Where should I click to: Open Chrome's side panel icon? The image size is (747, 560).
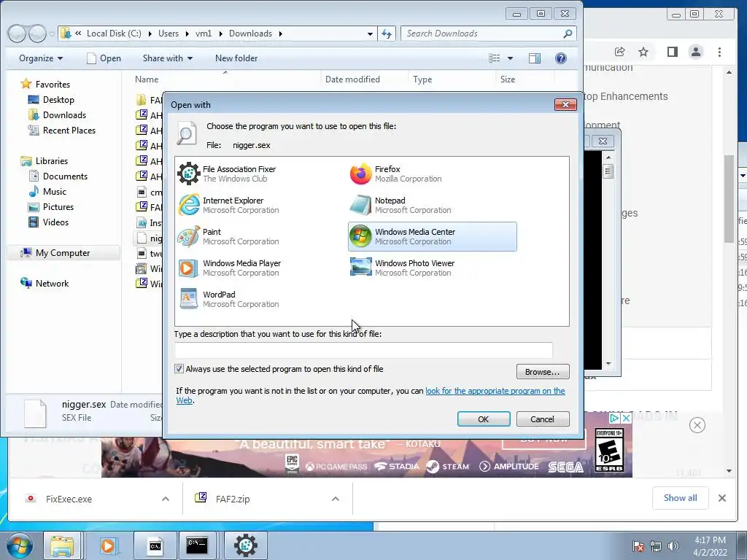pos(672,52)
